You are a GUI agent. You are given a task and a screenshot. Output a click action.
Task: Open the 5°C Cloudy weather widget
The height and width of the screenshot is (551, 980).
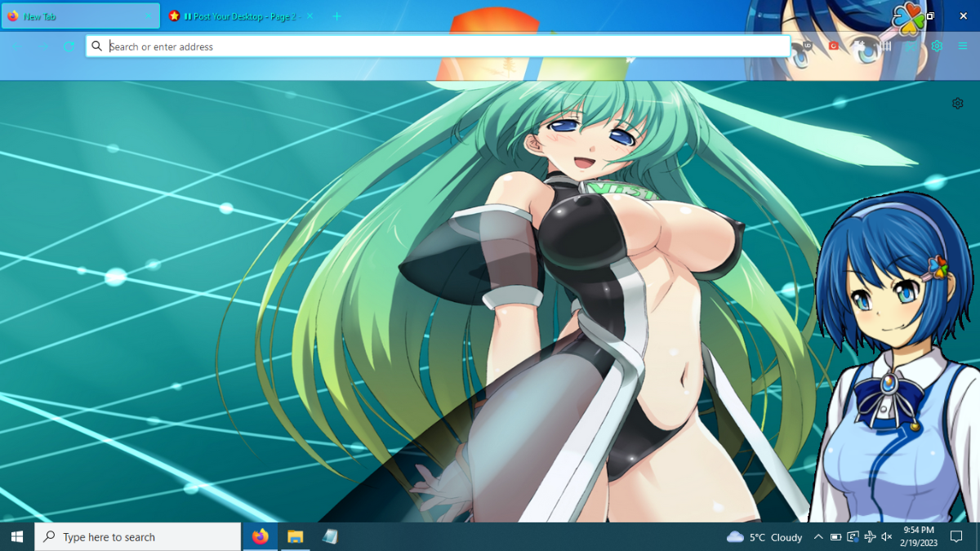coord(764,536)
